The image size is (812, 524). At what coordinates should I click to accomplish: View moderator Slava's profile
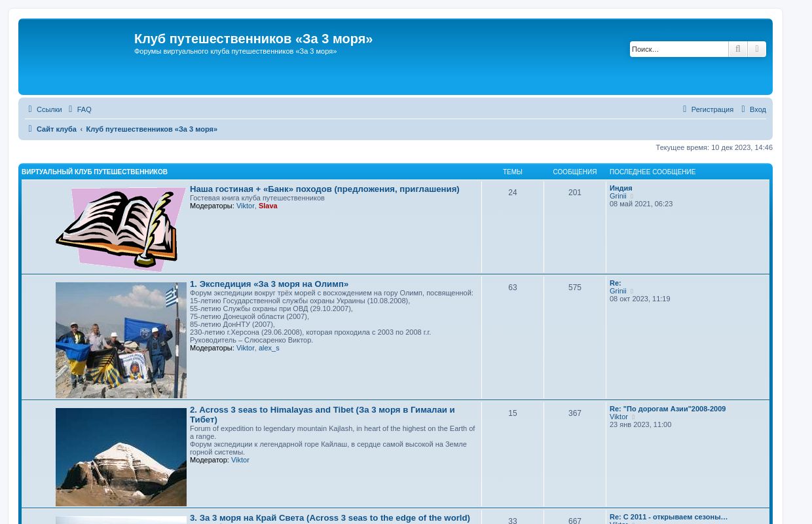point(268,206)
